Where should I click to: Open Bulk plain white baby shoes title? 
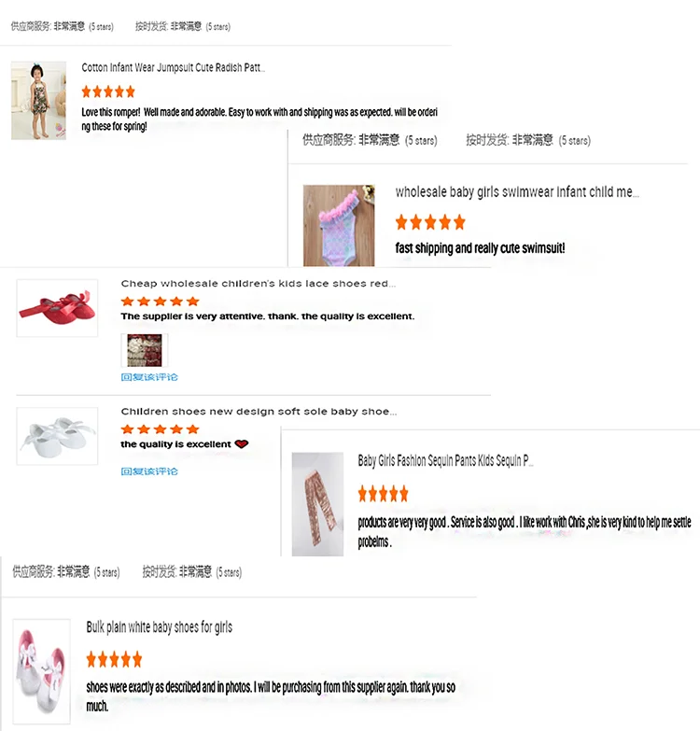click(x=160, y=627)
